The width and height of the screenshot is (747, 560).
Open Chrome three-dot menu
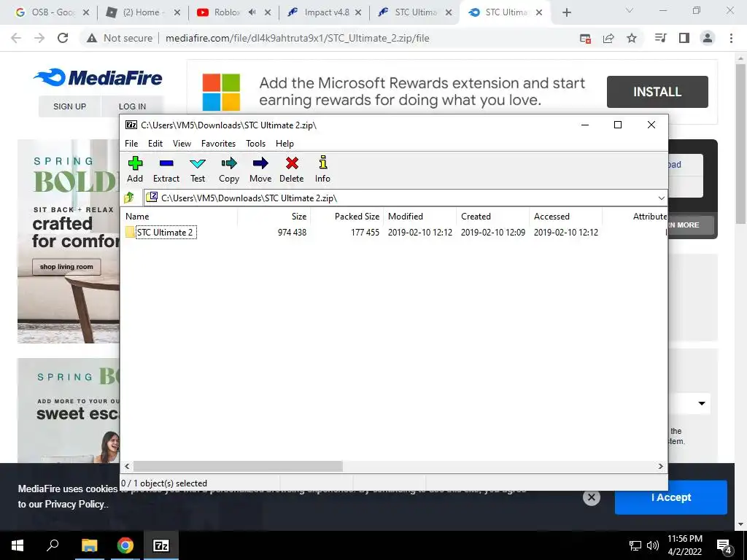pos(731,38)
